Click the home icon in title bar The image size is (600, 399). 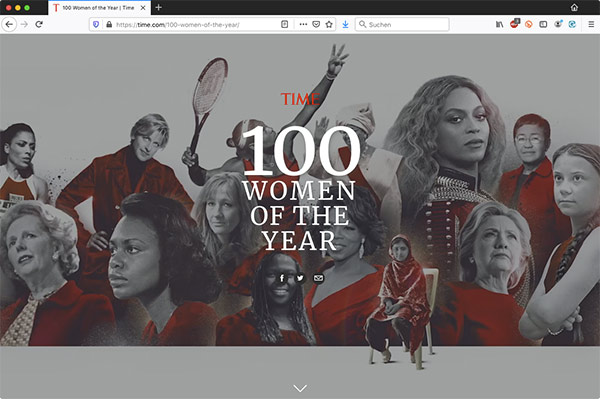[x=574, y=7]
